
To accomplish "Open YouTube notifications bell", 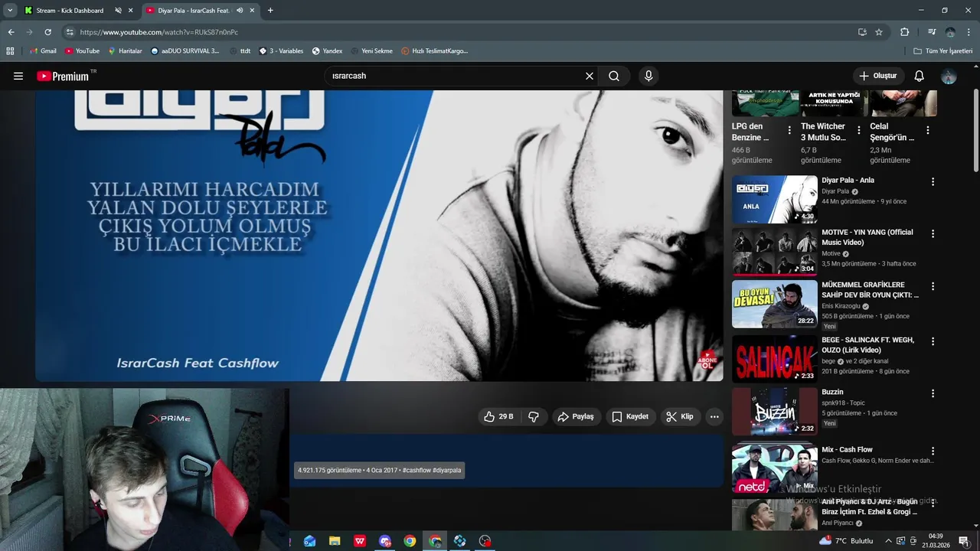I will 920,76.
